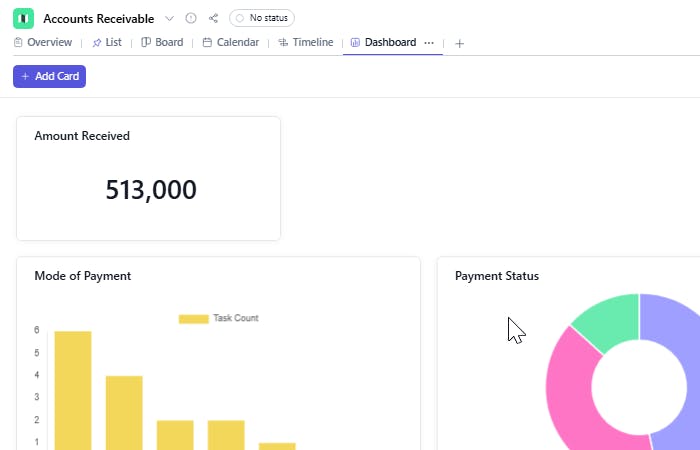Viewport: 700px width, 450px height.
Task: Expand the Accounts Receivable title dropdown chevron
Action: tap(169, 19)
